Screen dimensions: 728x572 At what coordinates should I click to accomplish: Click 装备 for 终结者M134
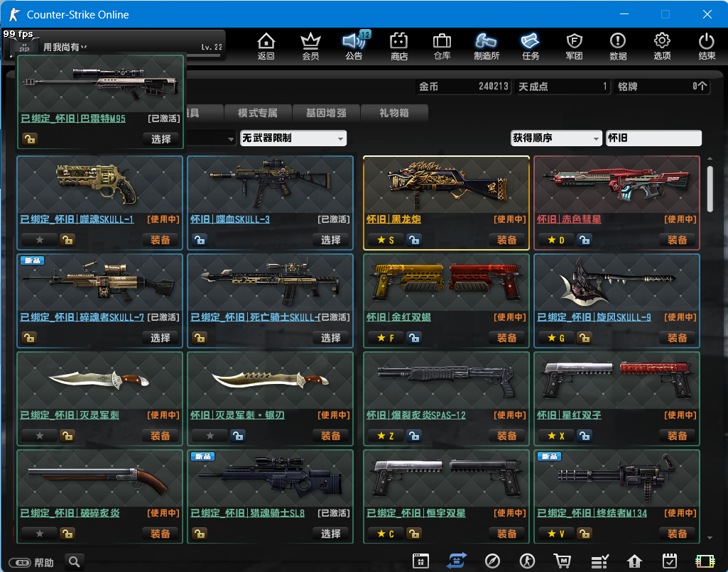pyautogui.click(x=677, y=534)
